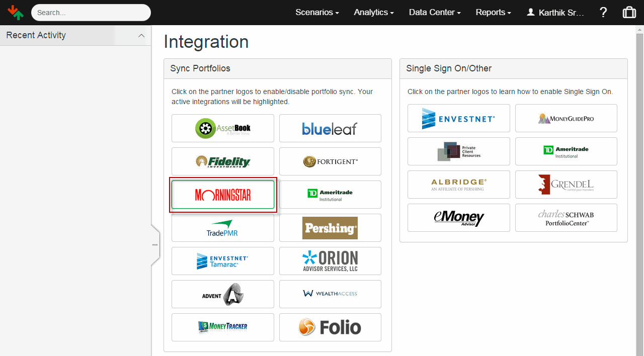Disable the highlighted Morningstar portfolio sync
This screenshot has height=356, width=644.
pyautogui.click(x=223, y=195)
